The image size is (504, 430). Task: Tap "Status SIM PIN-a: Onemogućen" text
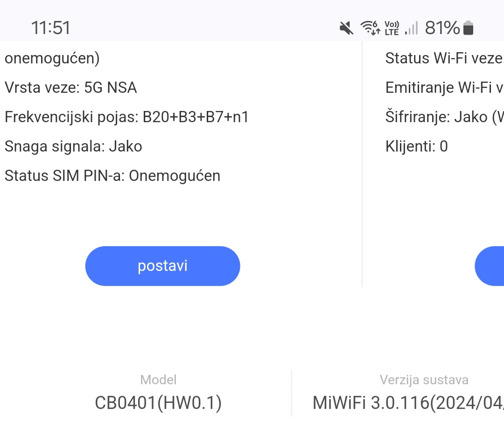point(112,176)
